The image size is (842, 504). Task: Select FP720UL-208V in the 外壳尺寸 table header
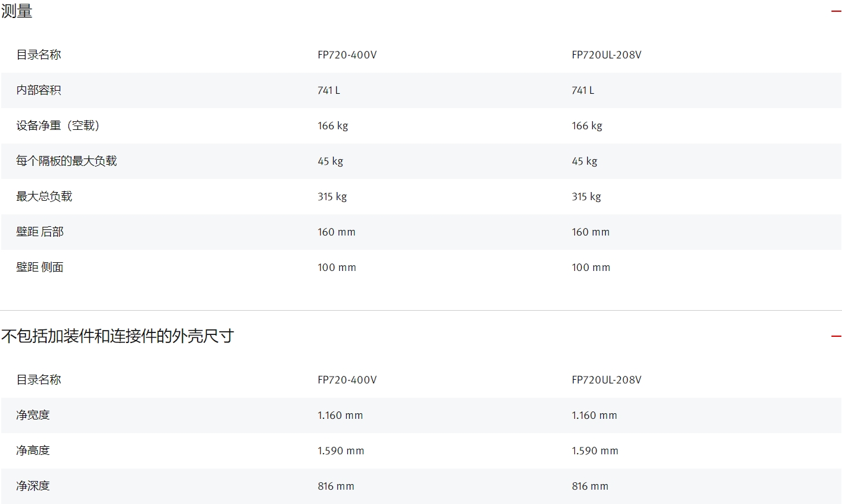[606, 380]
